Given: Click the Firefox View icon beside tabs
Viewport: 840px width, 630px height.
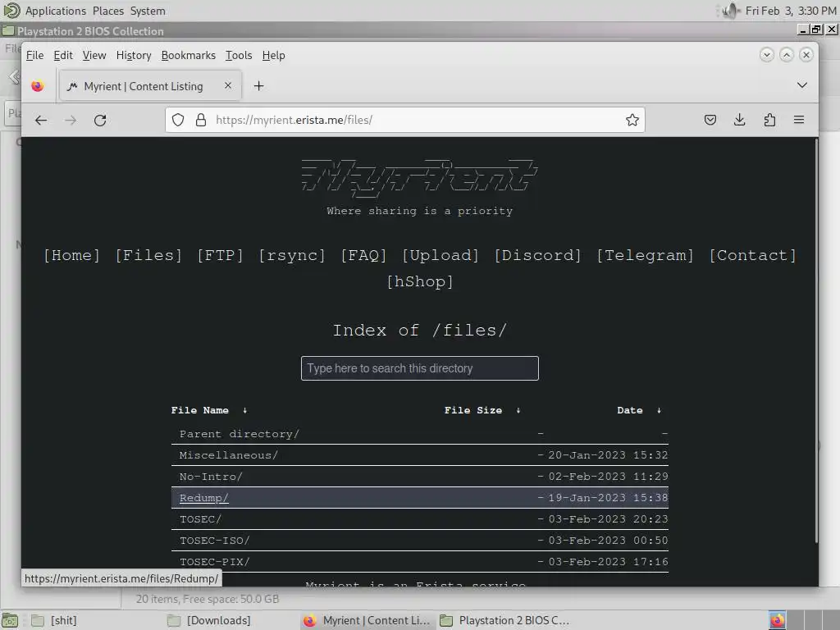Looking at the screenshot, I should [38, 85].
